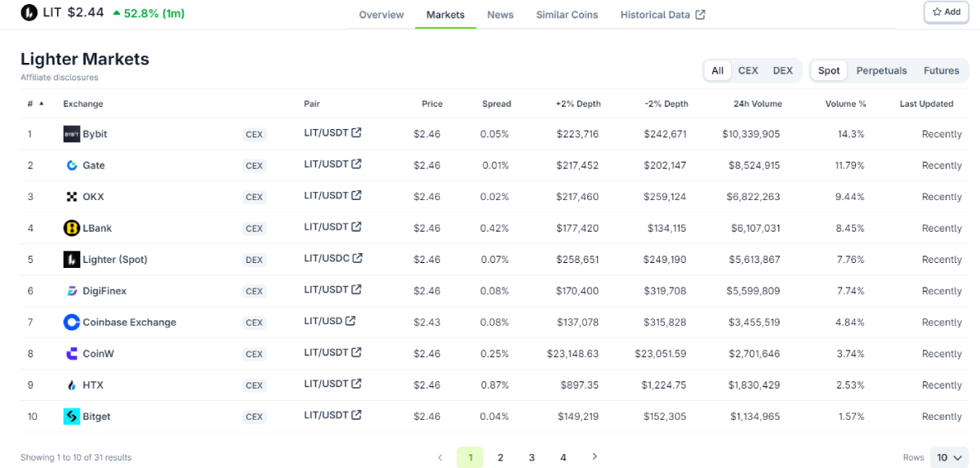The width and height of the screenshot is (980, 468).
Task: Open external link icon for LIT/USD Coinbase pair
Action: [x=350, y=321]
